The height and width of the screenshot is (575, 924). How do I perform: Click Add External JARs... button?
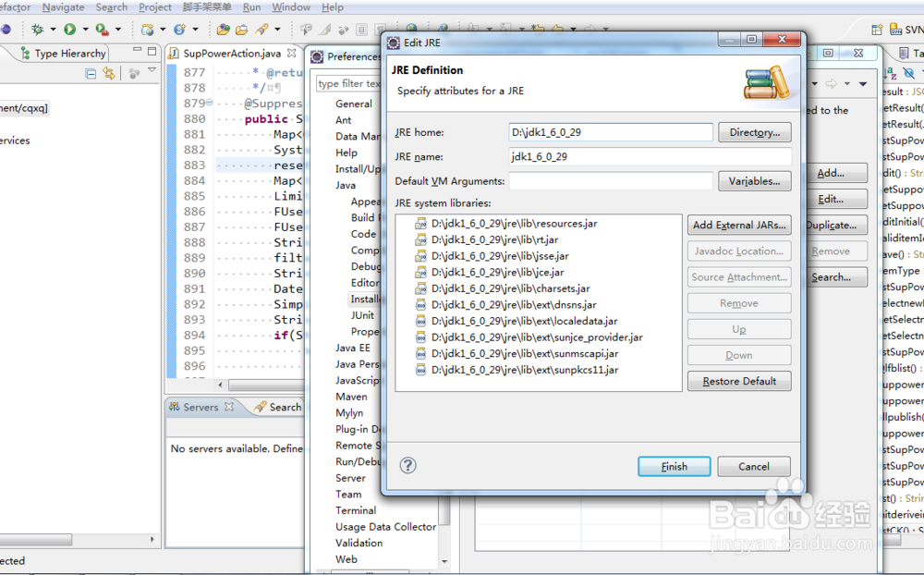click(x=739, y=225)
